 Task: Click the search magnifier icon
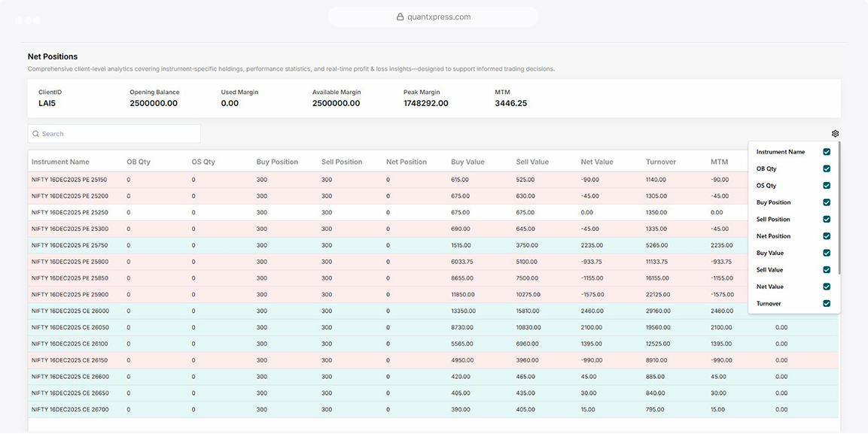click(x=35, y=134)
